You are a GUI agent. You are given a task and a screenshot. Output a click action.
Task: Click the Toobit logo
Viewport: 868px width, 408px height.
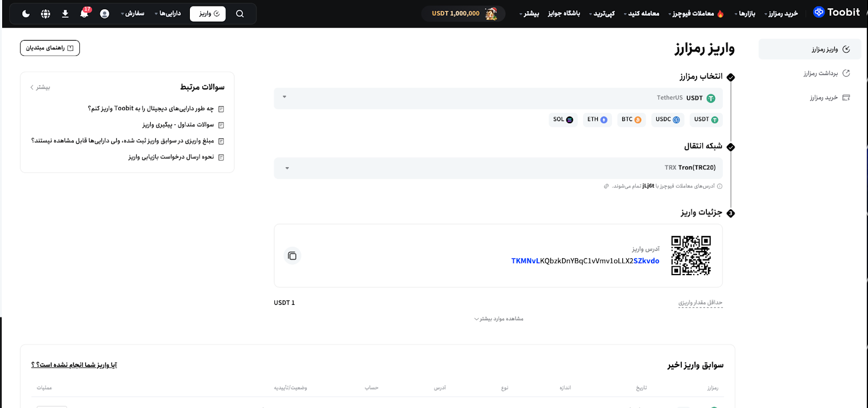(x=837, y=12)
